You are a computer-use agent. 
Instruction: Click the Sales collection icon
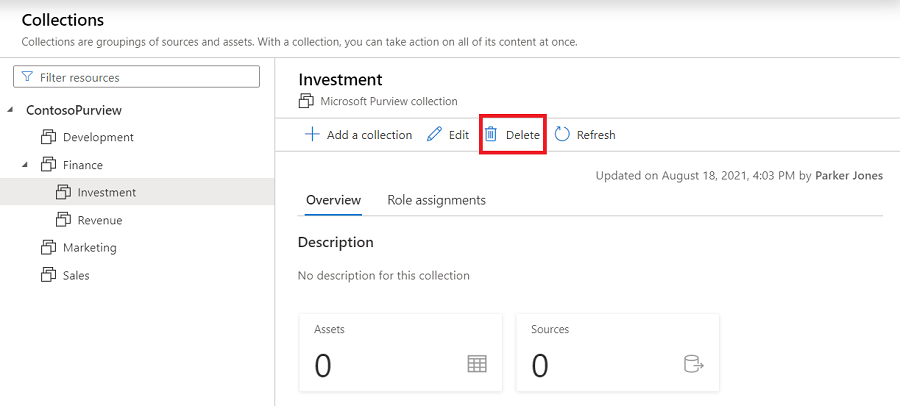(x=48, y=275)
